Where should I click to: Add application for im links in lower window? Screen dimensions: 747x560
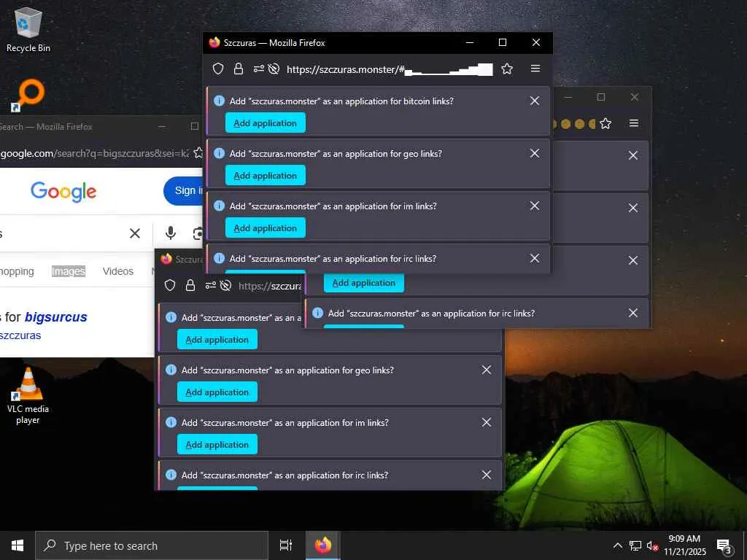click(x=217, y=444)
